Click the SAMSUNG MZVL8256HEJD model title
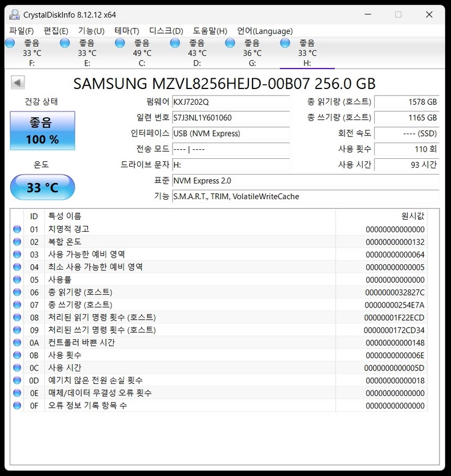 click(224, 84)
